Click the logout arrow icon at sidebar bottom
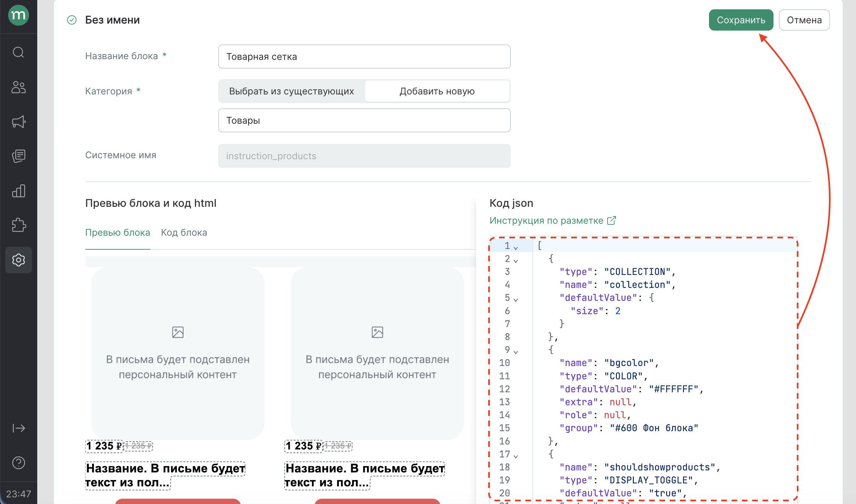The height and width of the screenshot is (504, 856). [18, 428]
